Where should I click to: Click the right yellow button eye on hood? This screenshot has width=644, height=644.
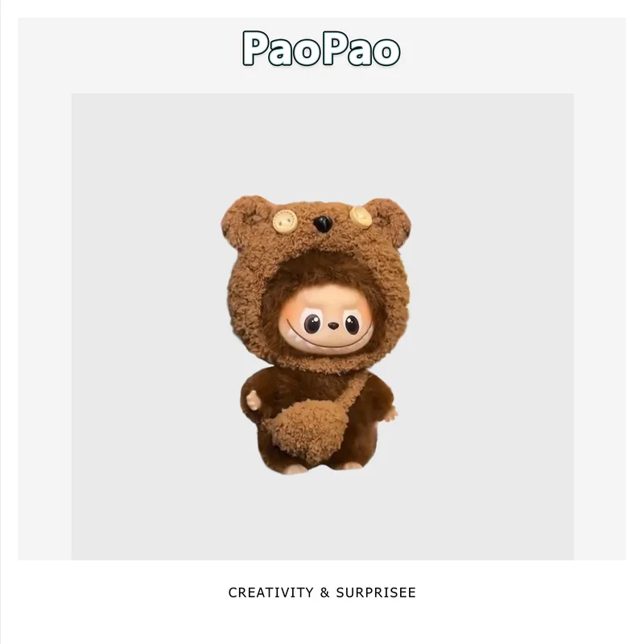tap(361, 216)
